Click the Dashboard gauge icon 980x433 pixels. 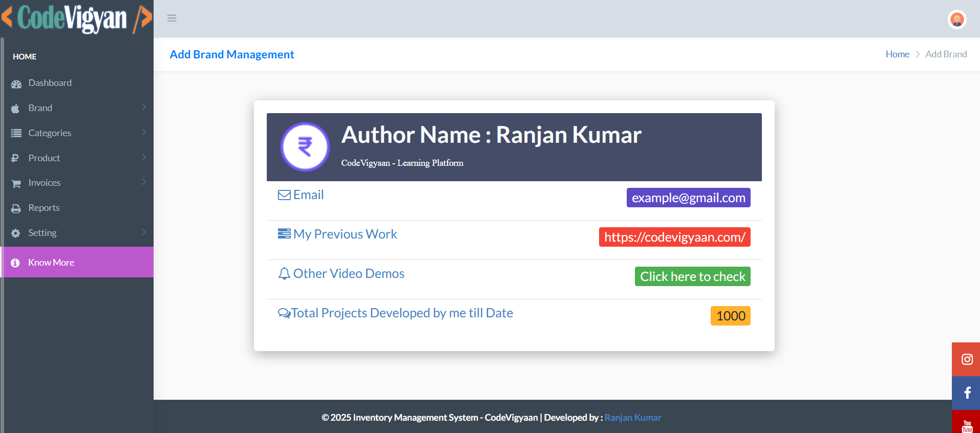(16, 83)
